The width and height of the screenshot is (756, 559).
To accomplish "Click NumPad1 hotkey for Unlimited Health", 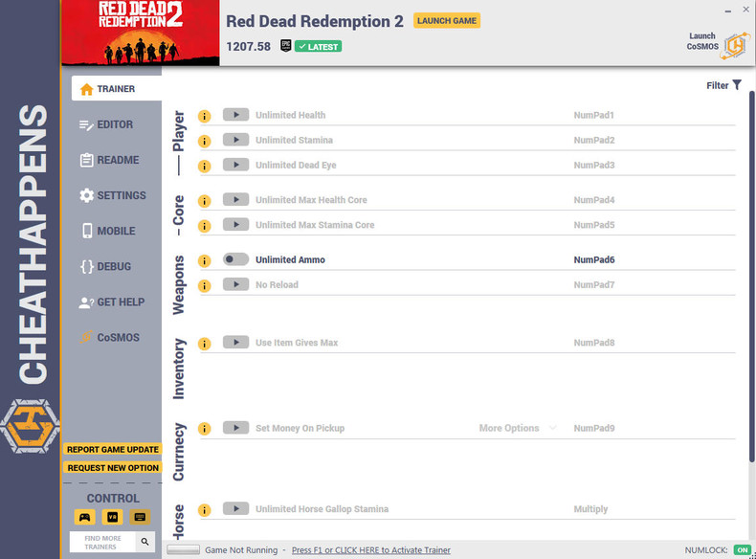I will pos(593,115).
